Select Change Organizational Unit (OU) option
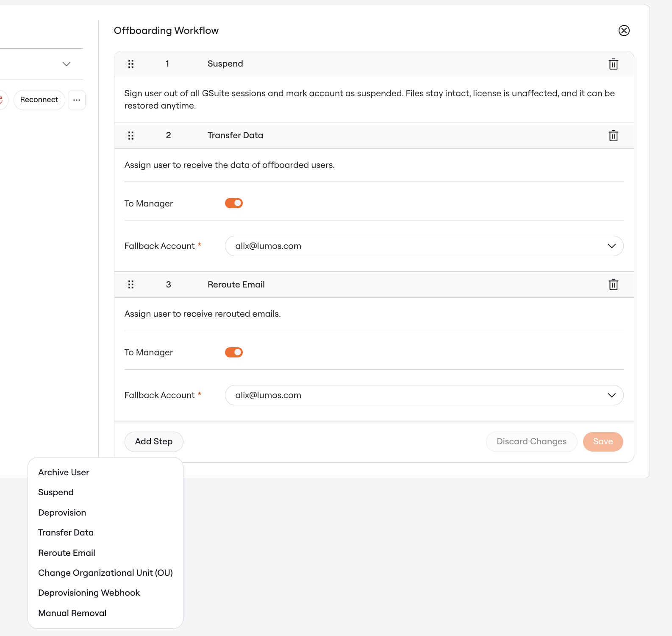This screenshot has height=636, width=672. [x=106, y=573]
